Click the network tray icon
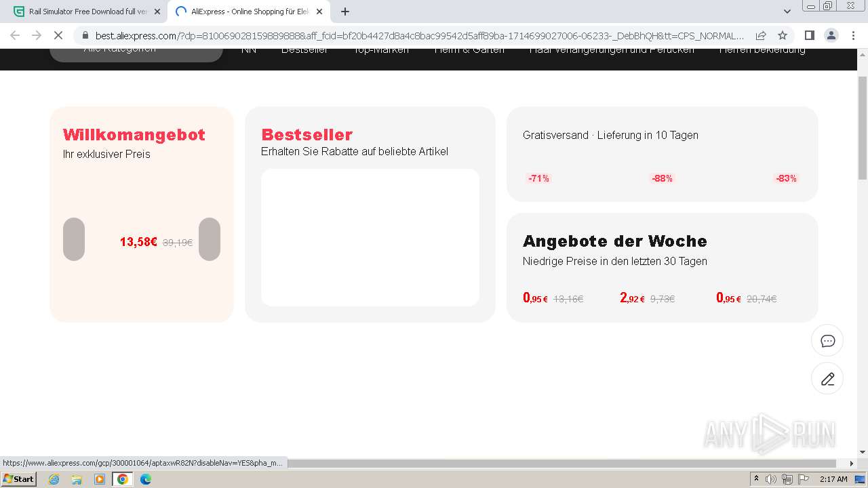The image size is (868, 488). point(787,479)
